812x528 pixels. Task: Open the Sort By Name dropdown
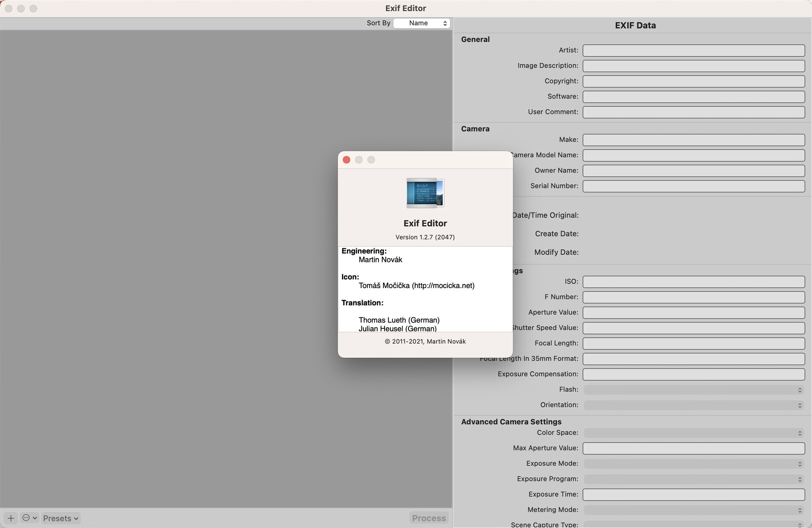click(x=422, y=23)
